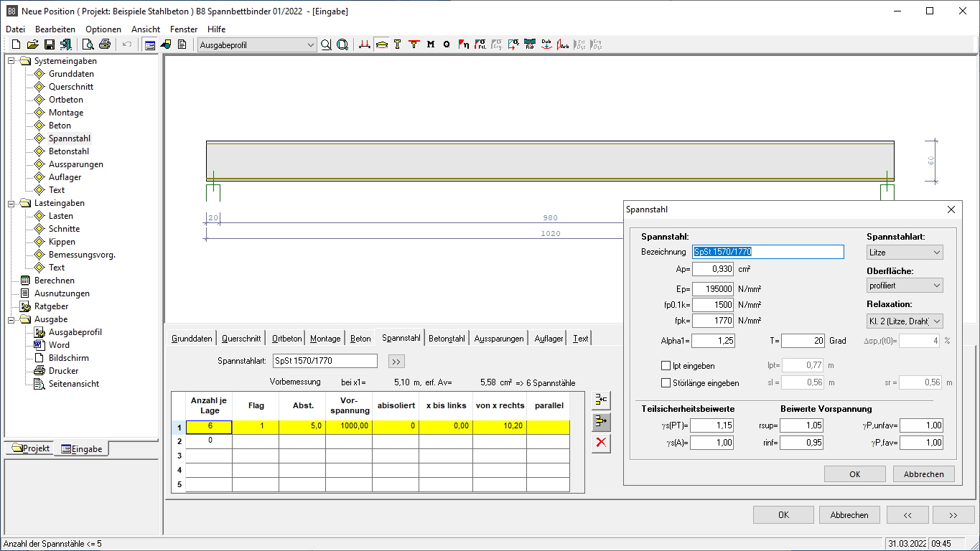Select Bemessungsvorg. in the navigation tree
This screenshot has width=980, height=551.
pos(82,255)
